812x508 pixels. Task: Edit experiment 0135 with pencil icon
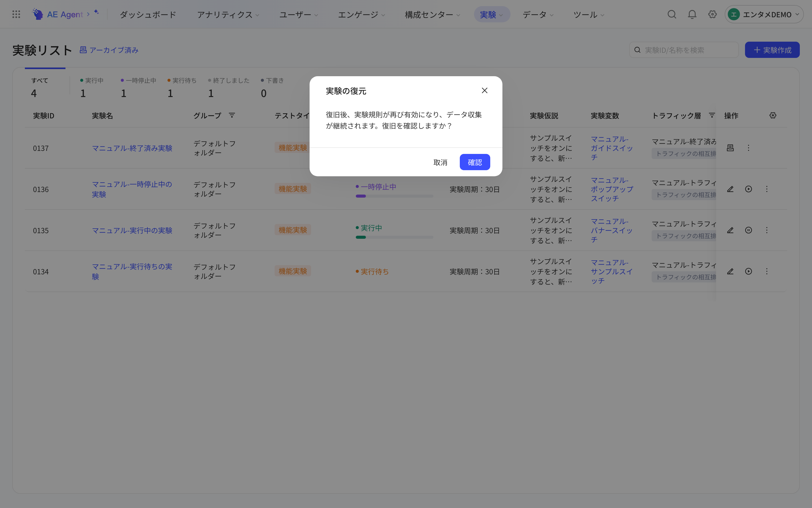(x=730, y=230)
